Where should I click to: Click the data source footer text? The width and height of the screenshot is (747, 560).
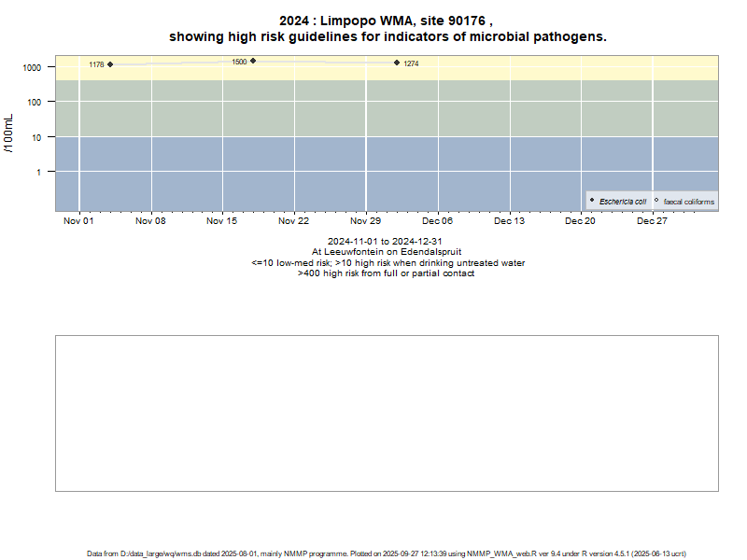[x=387, y=553]
